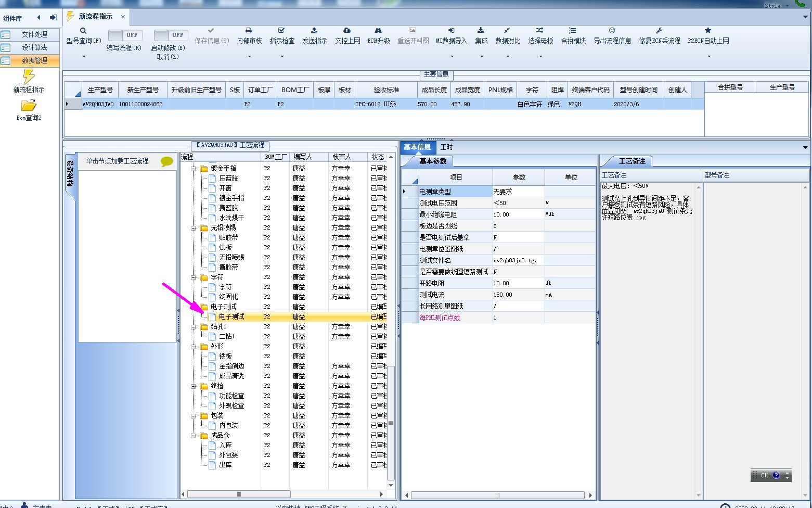Select 压蓝胶 process node
Screen dimensions: 812x508
coord(228,179)
